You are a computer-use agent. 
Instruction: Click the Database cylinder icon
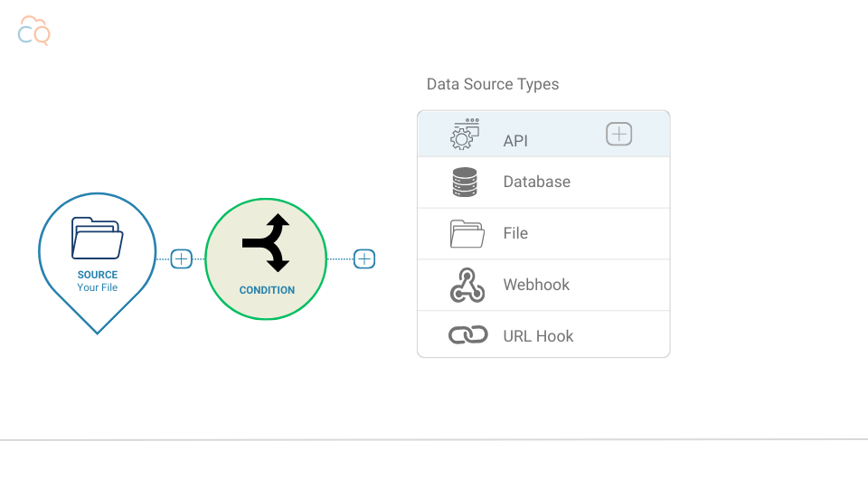coord(465,183)
